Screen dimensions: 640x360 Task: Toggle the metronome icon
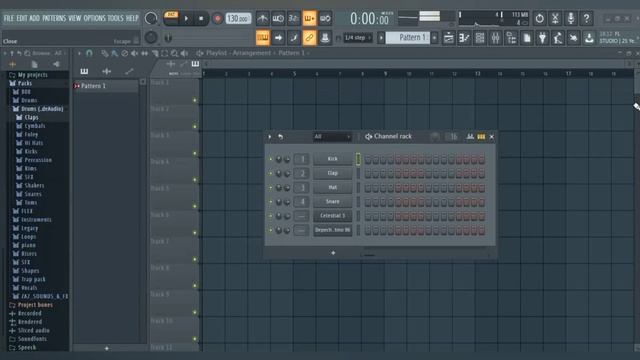(x=262, y=18)
